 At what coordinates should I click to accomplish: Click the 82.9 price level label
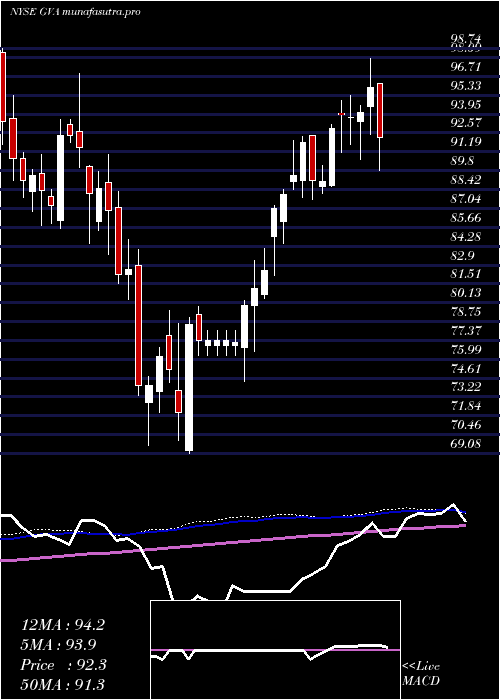click(x=462, y=256)
